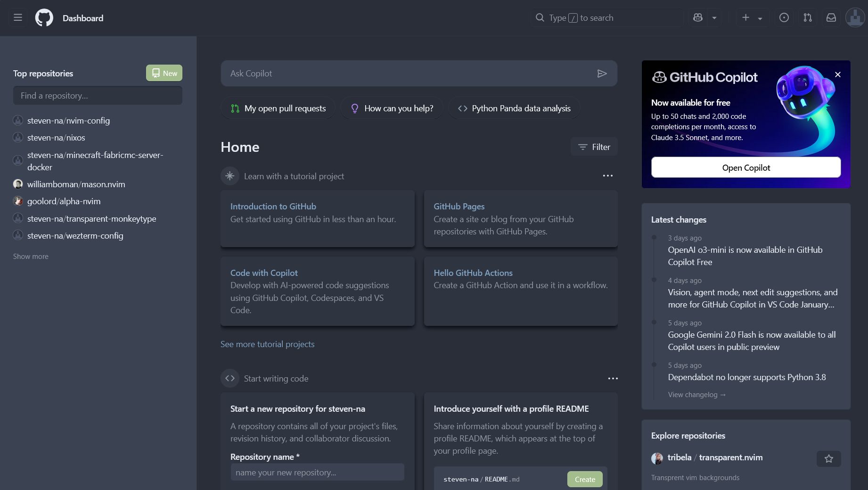Open steven-na/minecraft-fabricmc-server-docker repository
The width and height of the screenshot is (868, 490).
coord(95,161)
